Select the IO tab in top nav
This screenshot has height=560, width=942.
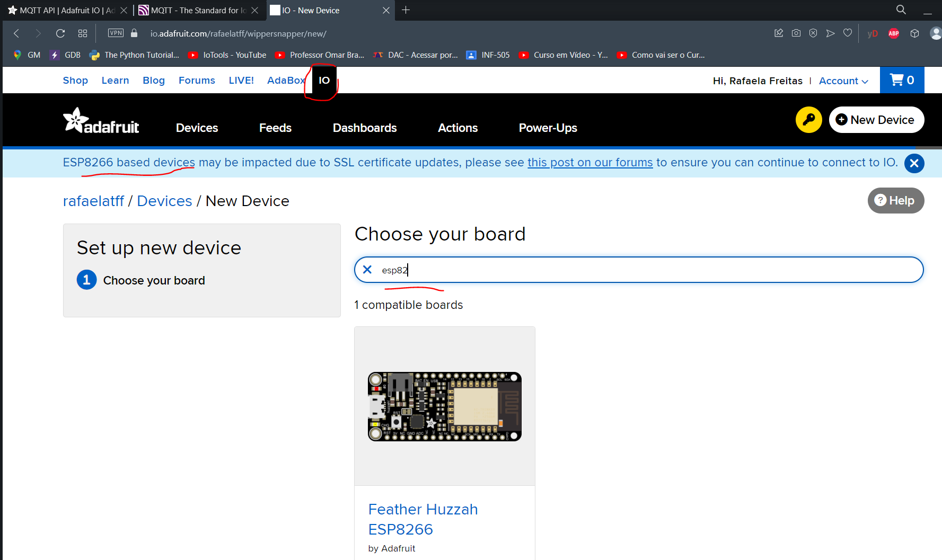tap(324, 81)
